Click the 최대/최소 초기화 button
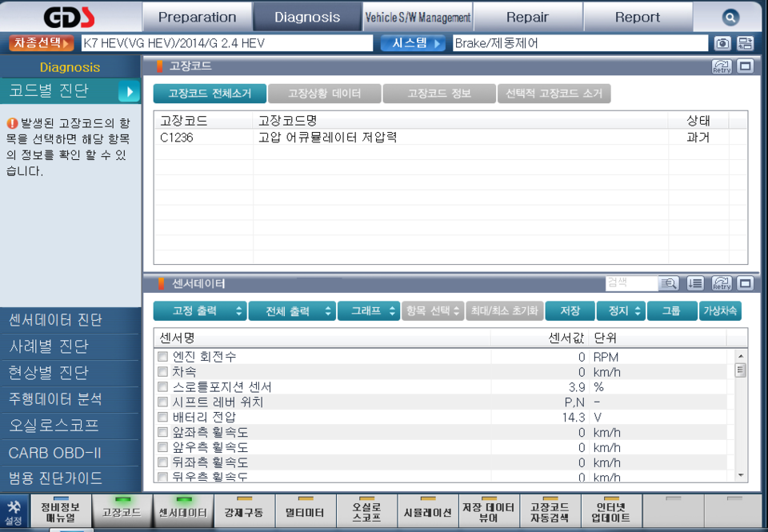Screen dimensions: 768x532 (505, 311)
